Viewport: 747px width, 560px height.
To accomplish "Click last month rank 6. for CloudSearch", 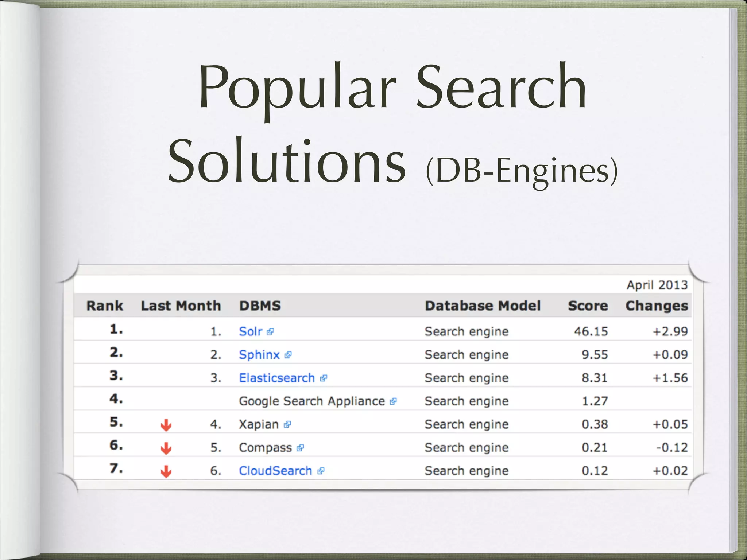I will [x=216, y=471].
